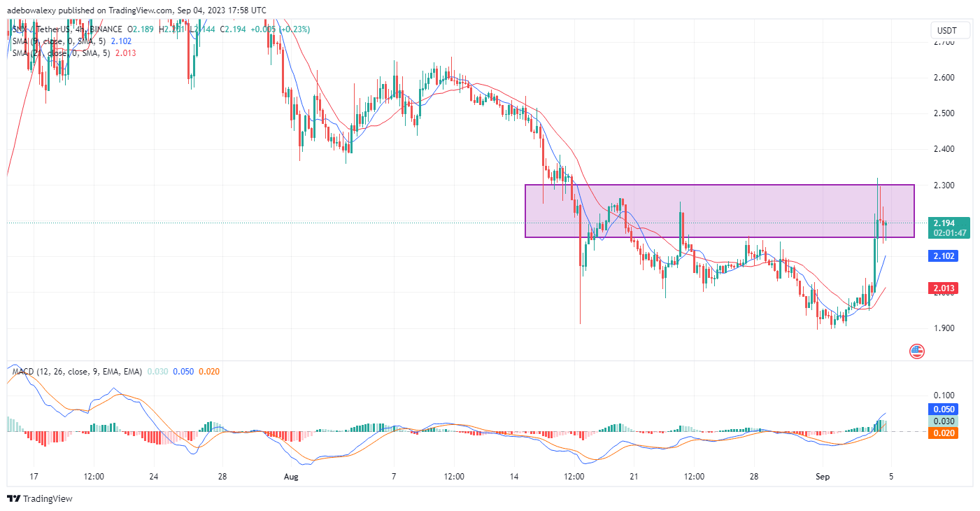Screen dimensions: 980x511
Task: Click the red SMA value label 2.013
Action: click(942, 288)
